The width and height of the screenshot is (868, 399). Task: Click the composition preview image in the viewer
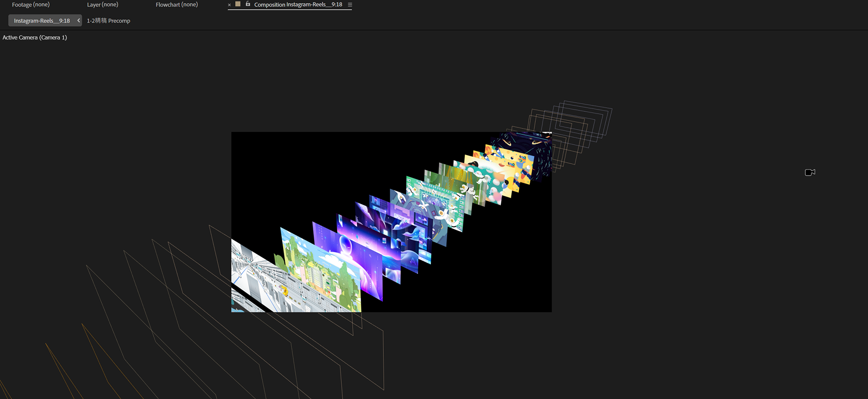pos(392,222)
